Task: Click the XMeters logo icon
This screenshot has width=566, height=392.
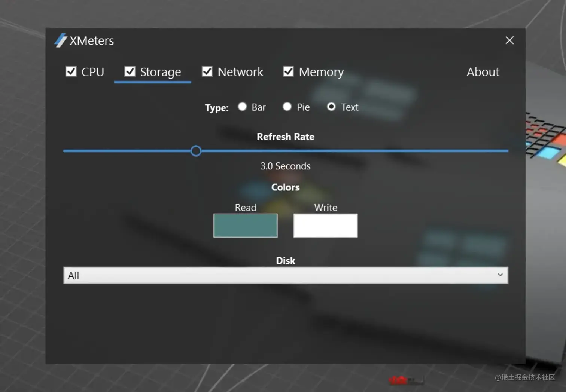Action: pos(61,40)
